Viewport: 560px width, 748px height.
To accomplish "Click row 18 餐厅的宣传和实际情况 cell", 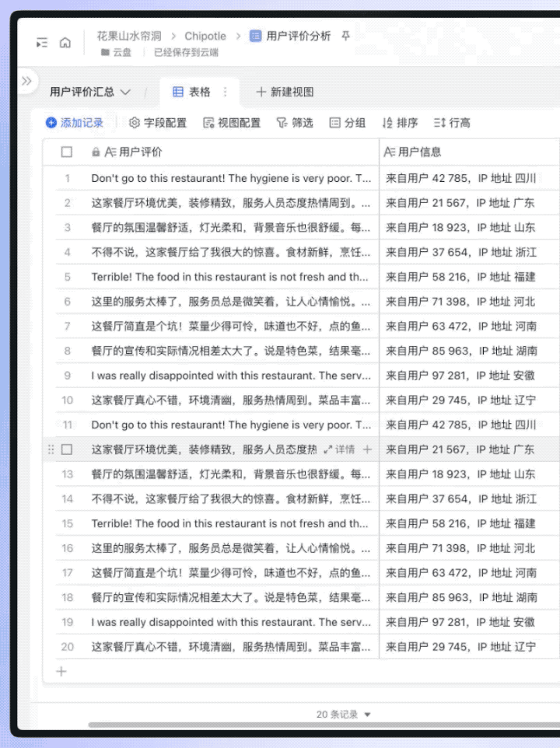I will [x=231, y=598].
